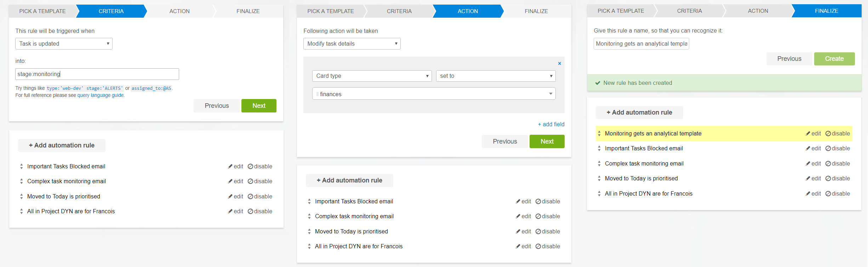868x267 pixels.
Task: Remove the Card type field with the x icon
Action: tap(559, 64)
